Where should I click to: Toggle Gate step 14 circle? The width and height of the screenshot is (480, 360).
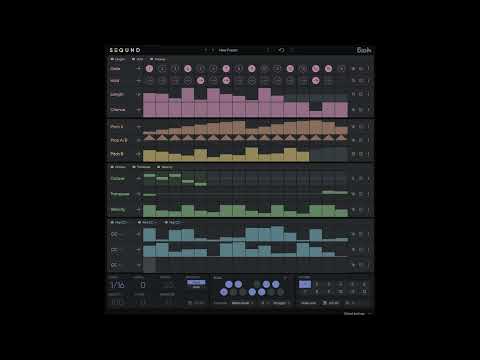[x=316, y=69]
